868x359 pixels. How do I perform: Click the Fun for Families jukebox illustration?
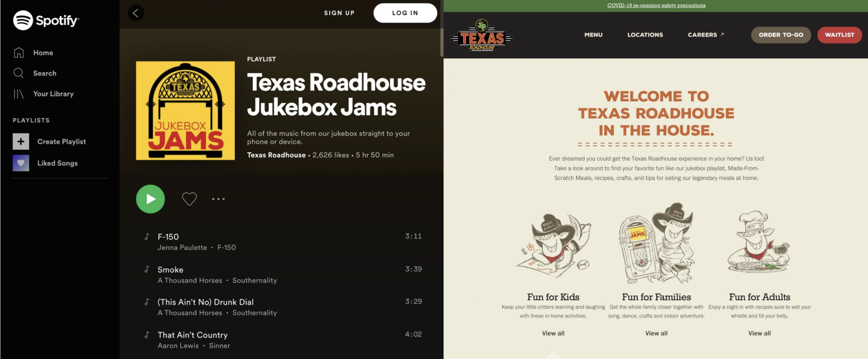(x=656, y=243)
